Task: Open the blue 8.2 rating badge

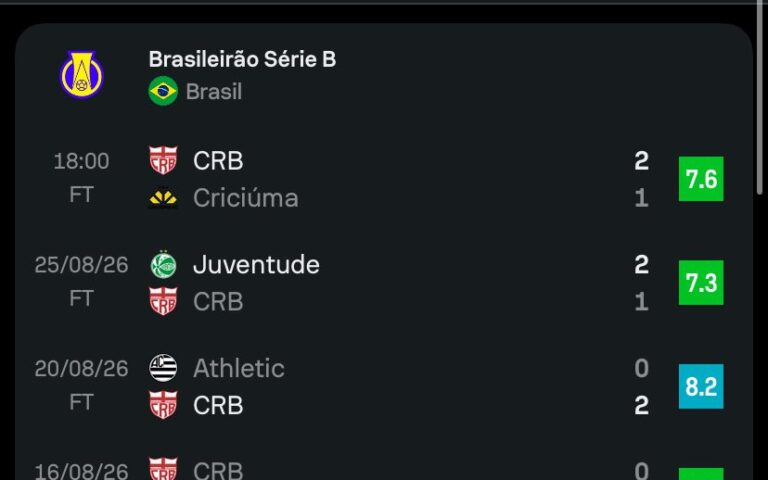Action: [x=701, y=386]
